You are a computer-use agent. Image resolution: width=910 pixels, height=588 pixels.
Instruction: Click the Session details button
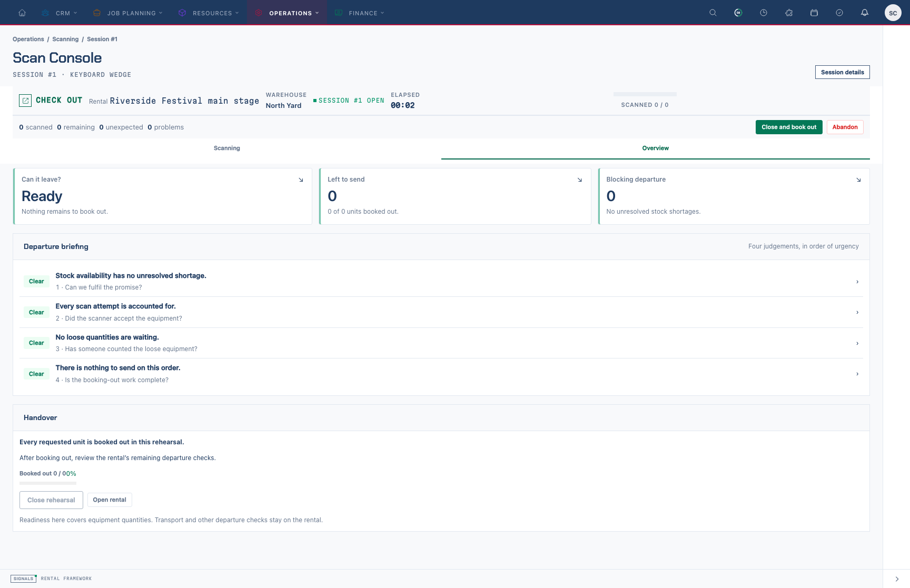click(842, 72)
